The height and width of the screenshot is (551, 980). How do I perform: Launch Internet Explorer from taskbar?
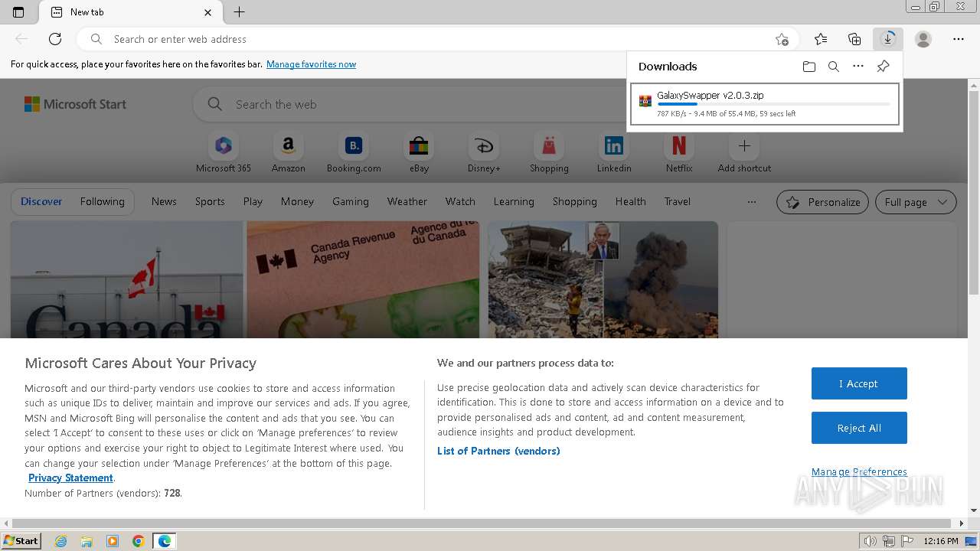[60, 541]
